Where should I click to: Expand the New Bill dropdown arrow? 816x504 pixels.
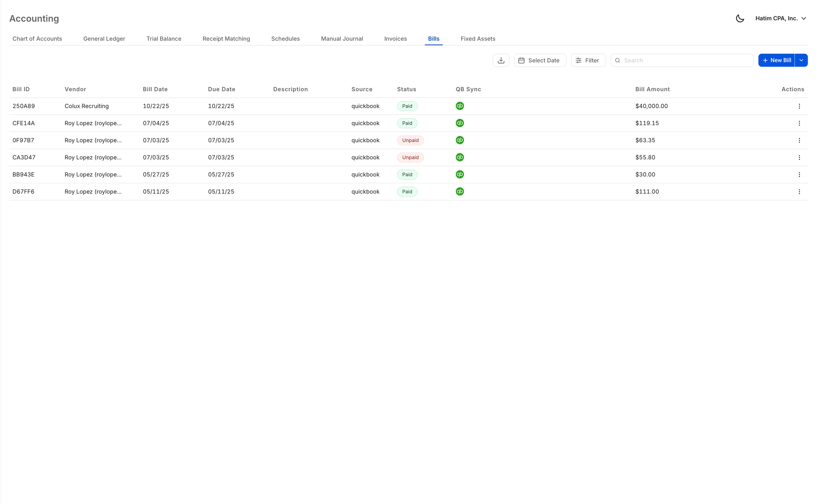pyautogui.click(x=801, y=60)
